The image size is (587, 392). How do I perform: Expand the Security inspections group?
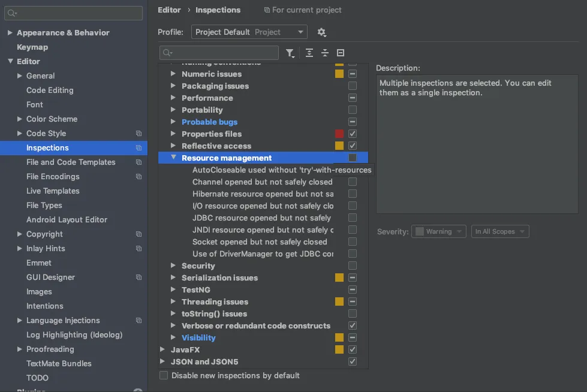173,266
